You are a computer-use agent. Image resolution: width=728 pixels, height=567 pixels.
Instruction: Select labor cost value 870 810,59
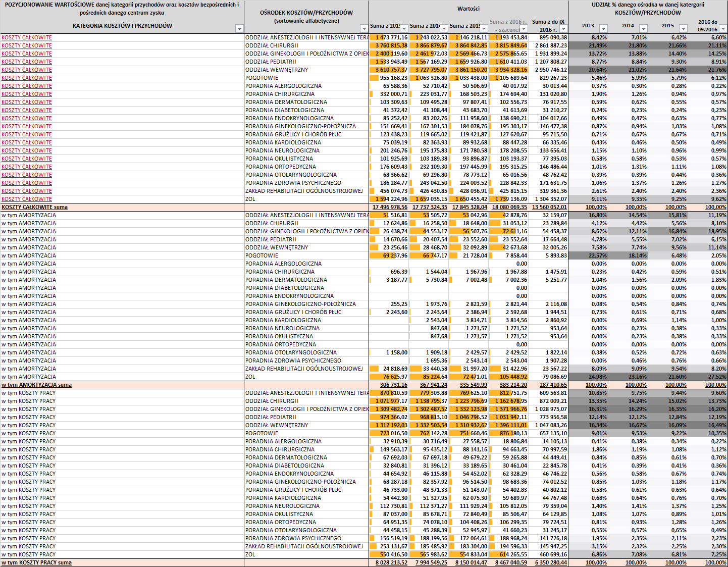389,393
